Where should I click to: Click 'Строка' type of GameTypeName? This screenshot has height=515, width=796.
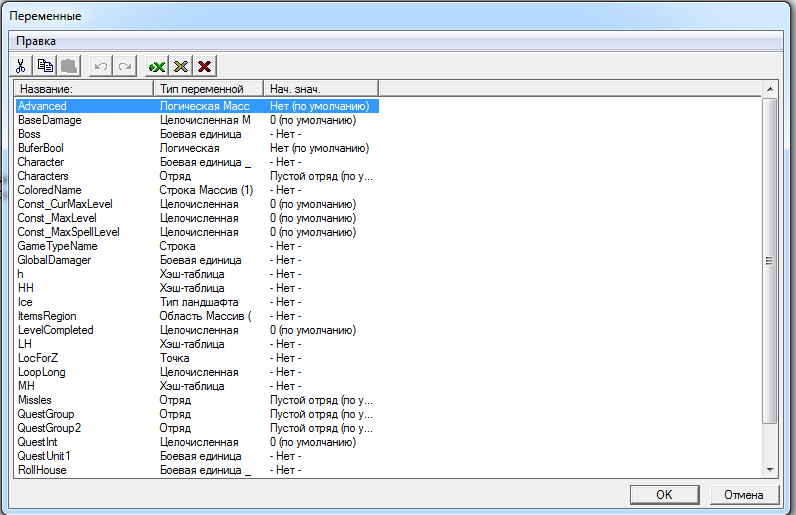tap(177, 246)
